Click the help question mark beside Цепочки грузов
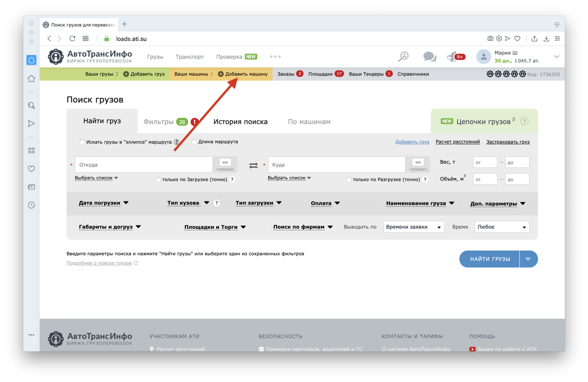This screenshot has height=382, width=588. 524,121
